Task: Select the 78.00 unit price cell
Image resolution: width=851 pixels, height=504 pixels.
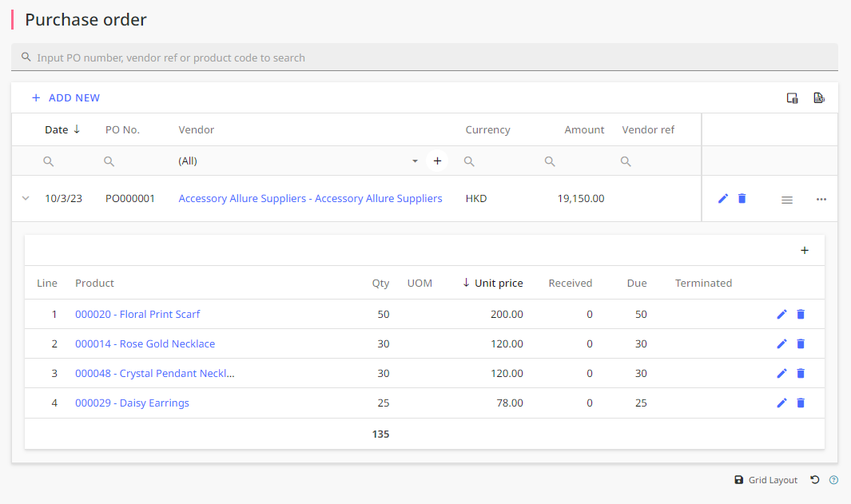Action: (510, 403)
